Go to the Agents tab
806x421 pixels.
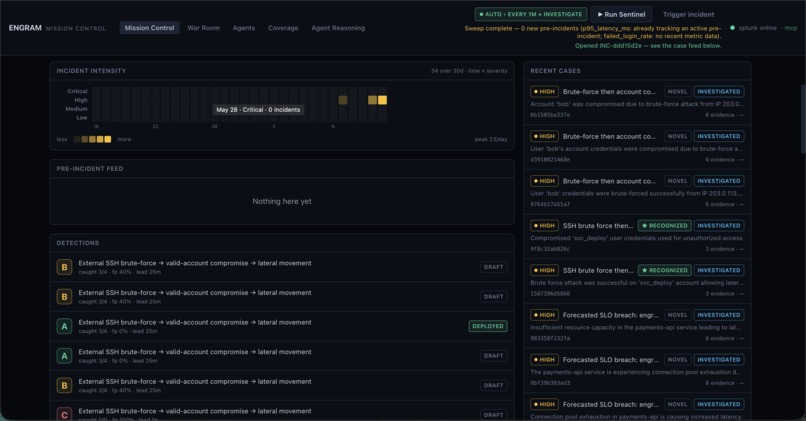[244, 28]
